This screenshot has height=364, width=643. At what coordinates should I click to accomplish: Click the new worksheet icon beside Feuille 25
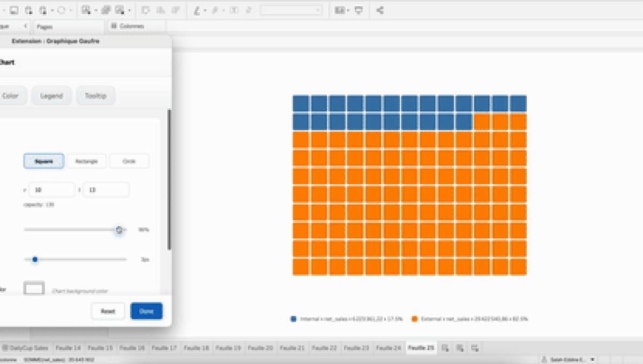(445, 348)
